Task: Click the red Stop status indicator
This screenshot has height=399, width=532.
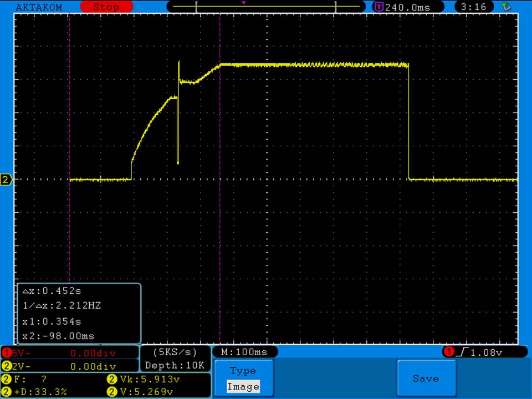Action: tap(106, 7)
